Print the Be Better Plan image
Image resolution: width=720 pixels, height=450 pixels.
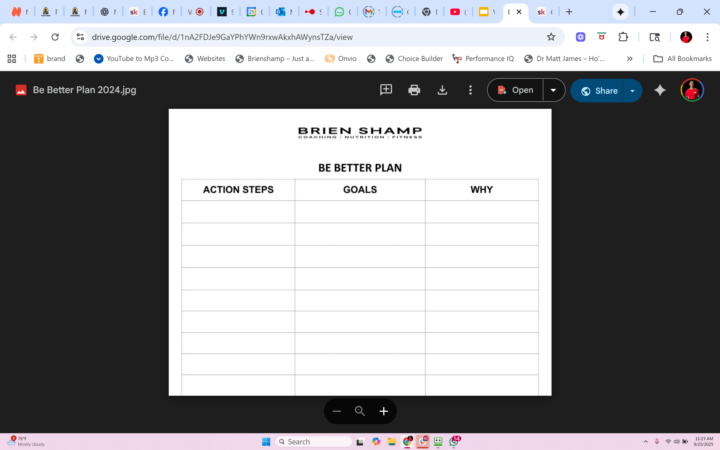[x=414, y=90]
